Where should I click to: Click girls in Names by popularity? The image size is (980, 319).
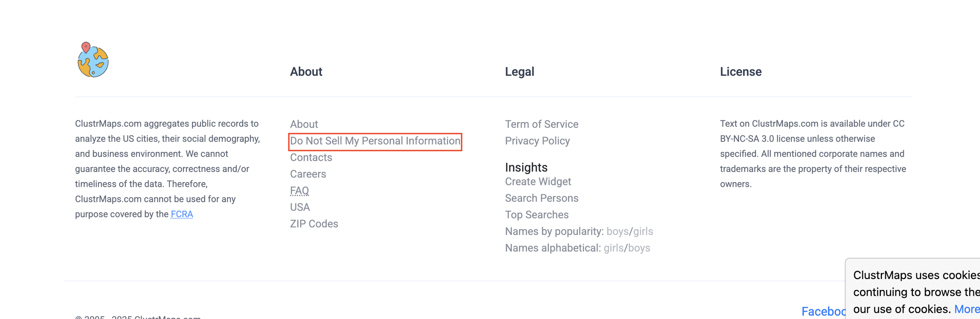click(x=643, y=232)
